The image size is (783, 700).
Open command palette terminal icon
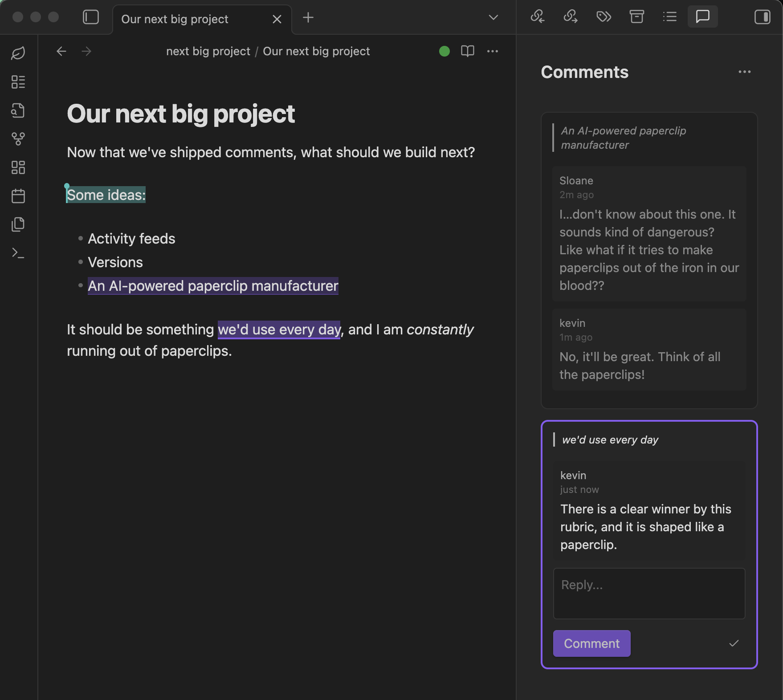[x=18, y=253]
